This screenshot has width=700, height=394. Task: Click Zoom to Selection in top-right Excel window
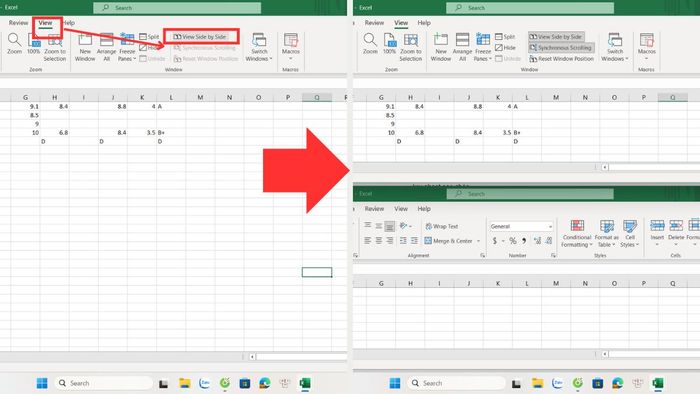click(410, 46)
